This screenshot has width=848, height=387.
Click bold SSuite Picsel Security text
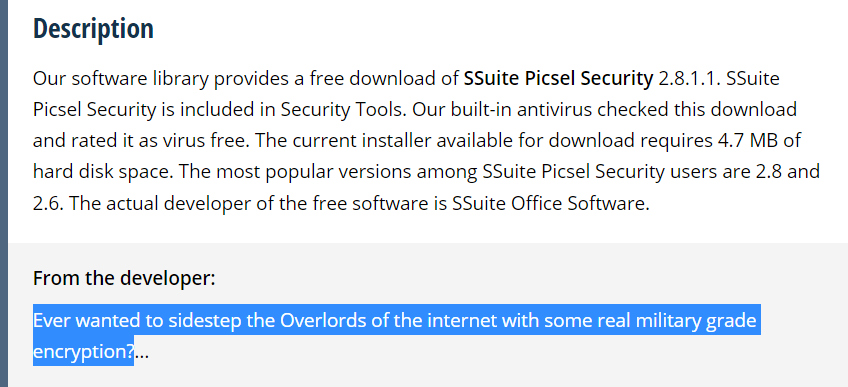coord(559,79)
